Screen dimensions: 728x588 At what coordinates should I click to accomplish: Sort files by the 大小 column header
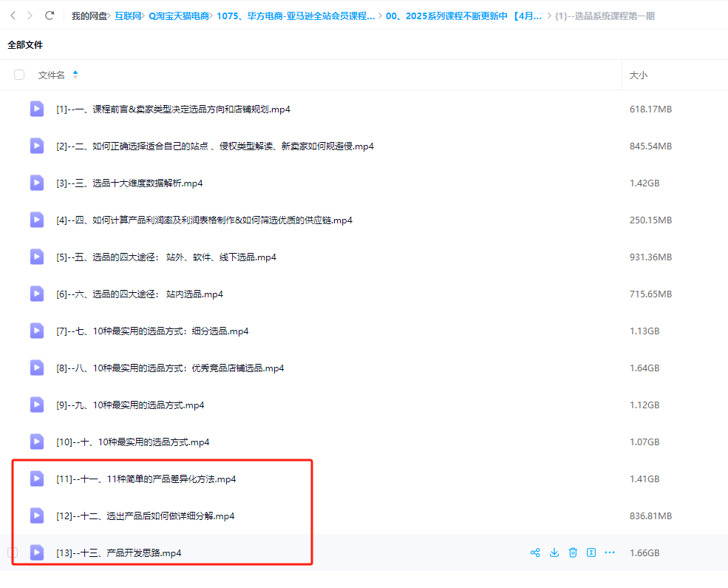pos(638,75)
